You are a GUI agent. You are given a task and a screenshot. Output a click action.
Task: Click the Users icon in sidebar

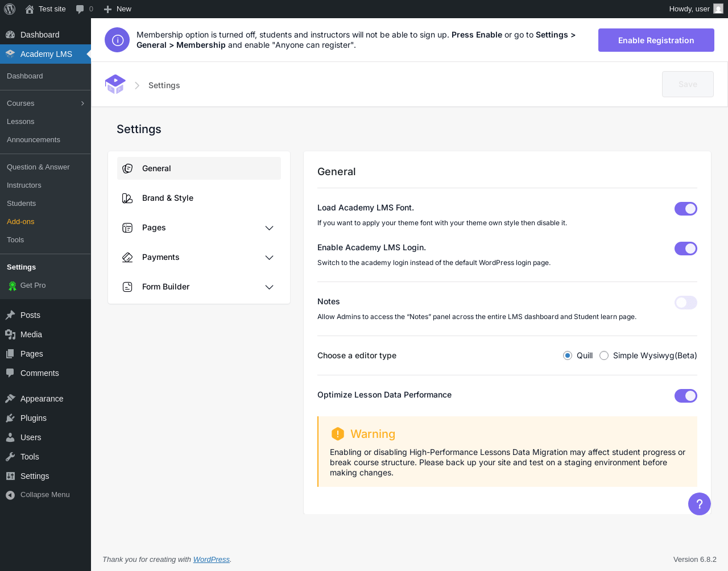(x=10, y=437)
